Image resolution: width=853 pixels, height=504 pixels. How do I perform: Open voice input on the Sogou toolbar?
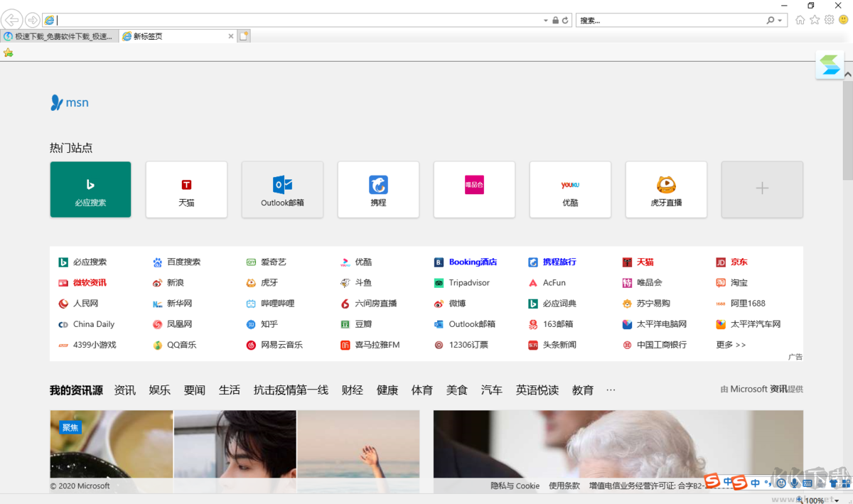pos(794,482)
